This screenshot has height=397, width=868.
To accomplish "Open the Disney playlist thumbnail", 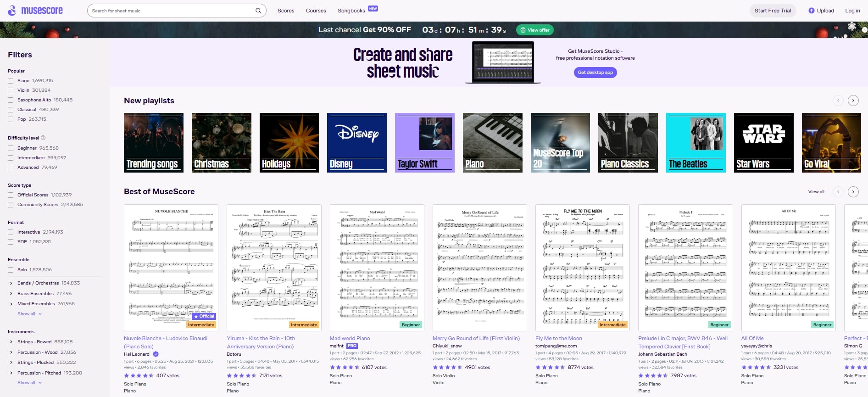I will point(357,143).
